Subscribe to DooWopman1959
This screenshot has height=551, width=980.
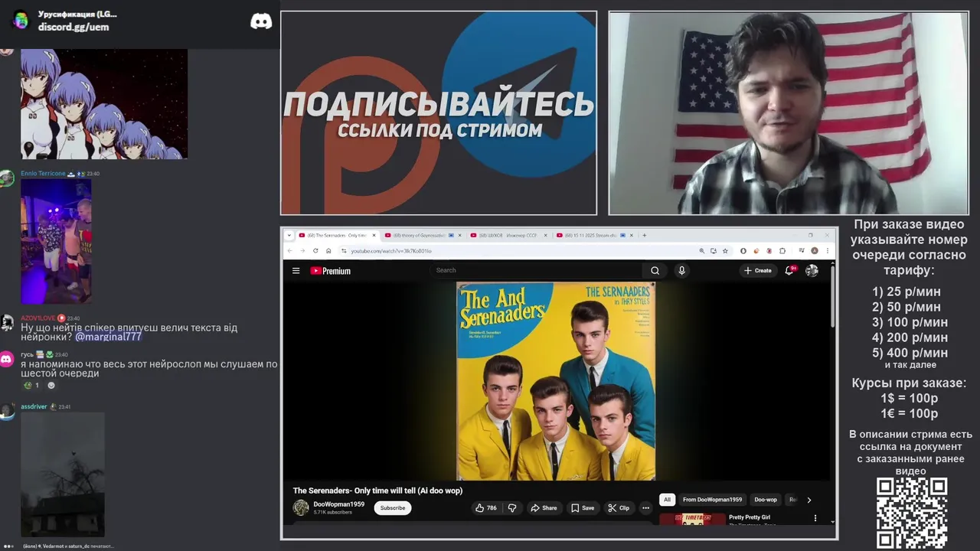[393, 508]
